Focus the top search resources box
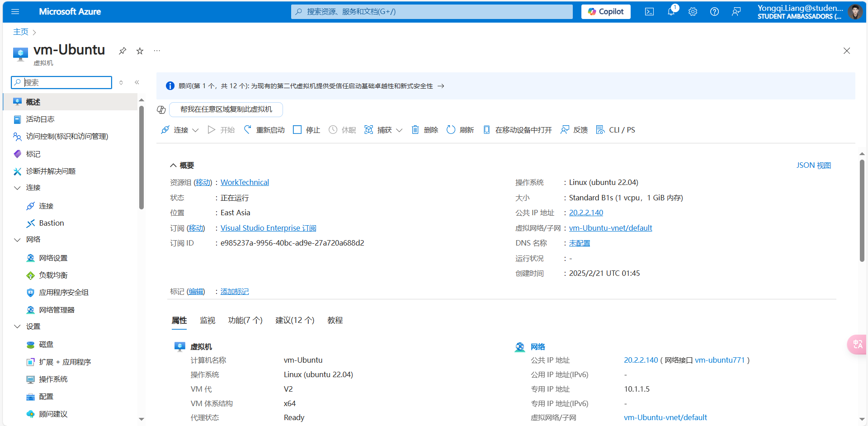This screenshot has width=868, height=426. tap(432, 12)
